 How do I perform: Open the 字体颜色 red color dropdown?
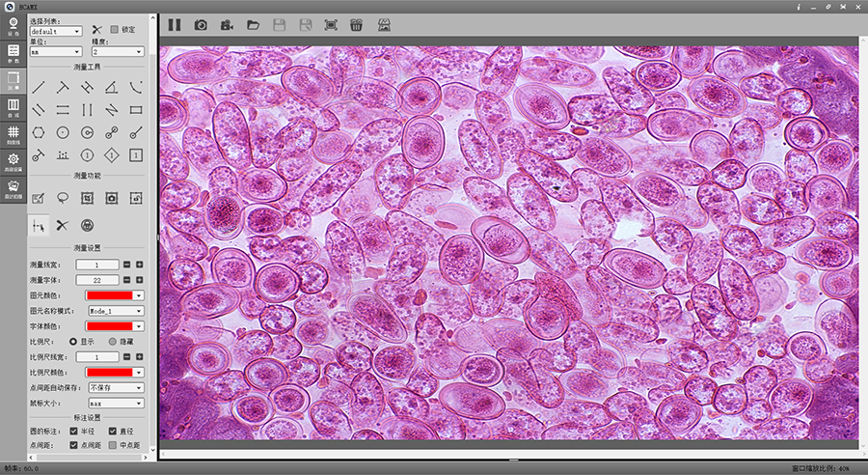click(115, 326)
